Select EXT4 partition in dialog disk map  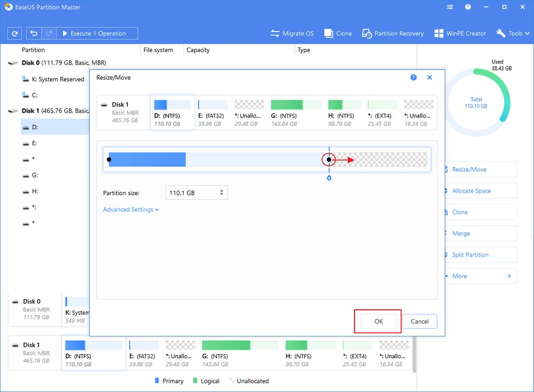coord(382,113)
